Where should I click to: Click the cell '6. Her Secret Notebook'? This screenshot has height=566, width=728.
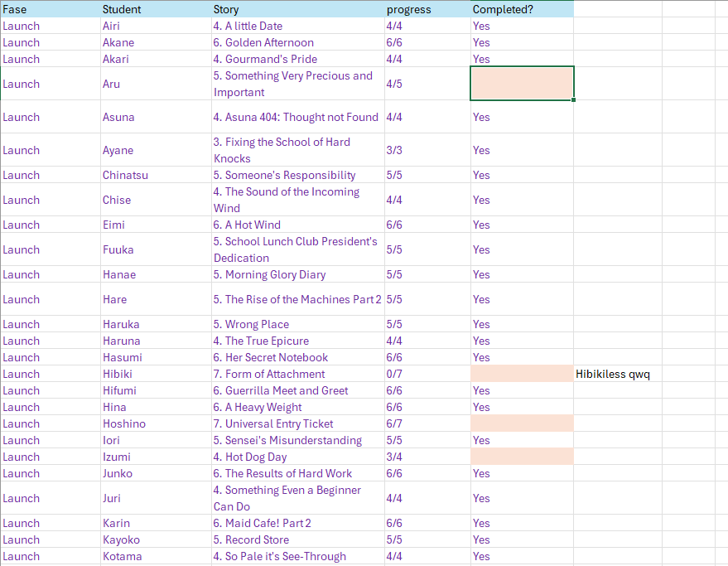point(297,357)
